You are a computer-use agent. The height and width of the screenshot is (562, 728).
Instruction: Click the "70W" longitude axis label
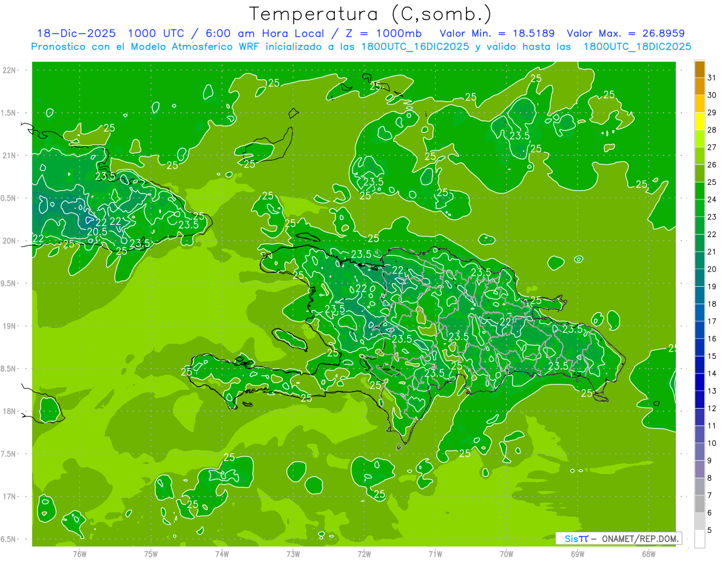coord(507,554)
